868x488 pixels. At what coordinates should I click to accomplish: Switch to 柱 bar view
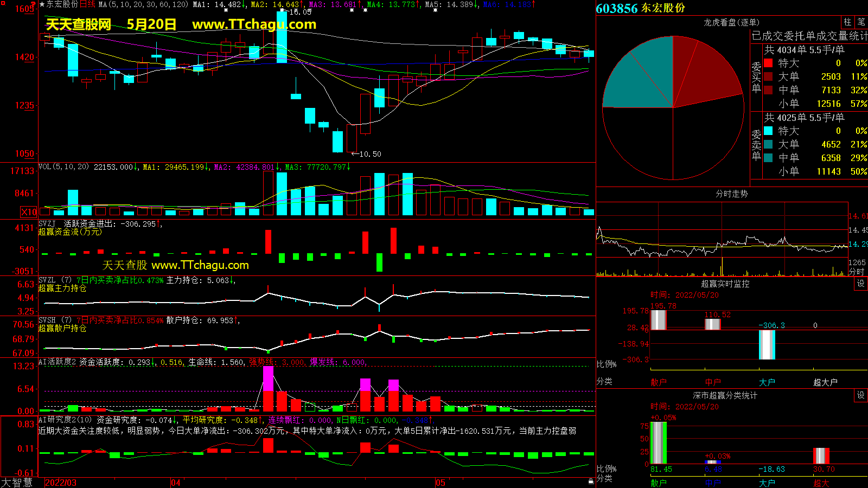coord(847,22)
